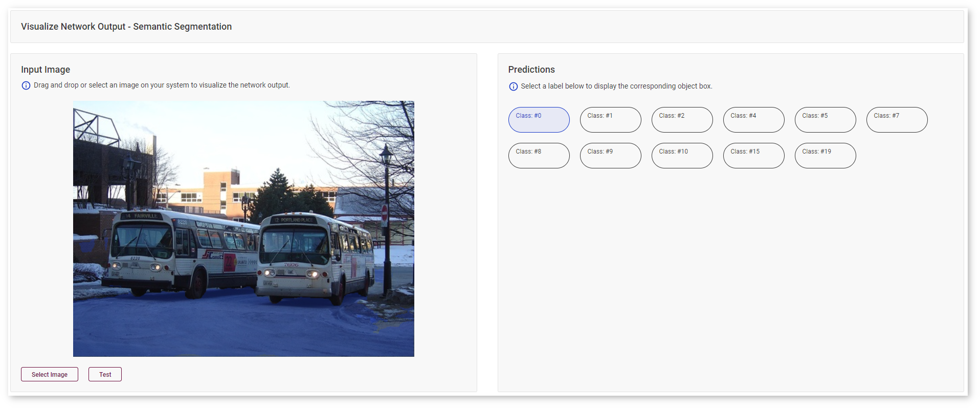Click the bus input image preview
The image size is (980, 408).
click(243, 229)
